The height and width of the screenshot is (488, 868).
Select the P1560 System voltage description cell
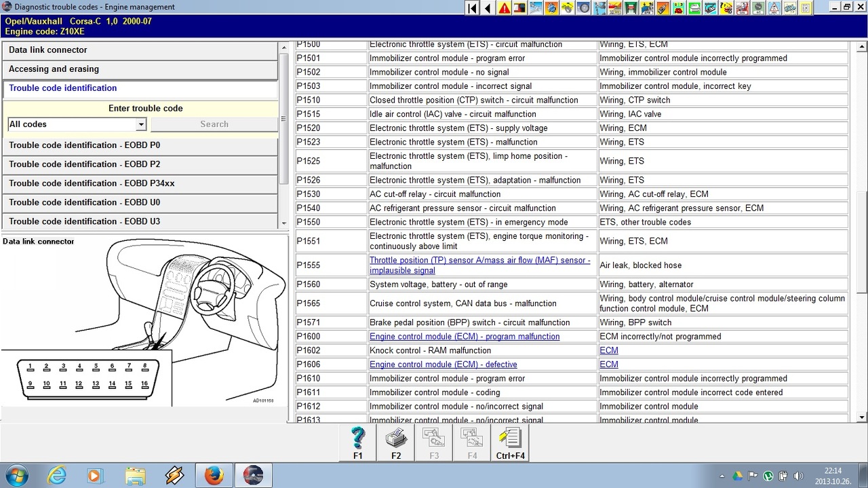[482, 284]
